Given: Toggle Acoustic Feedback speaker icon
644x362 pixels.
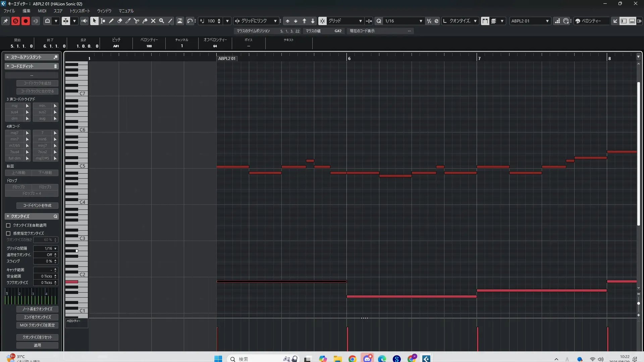Looking at the screenshot, I should tap(84, 21).
